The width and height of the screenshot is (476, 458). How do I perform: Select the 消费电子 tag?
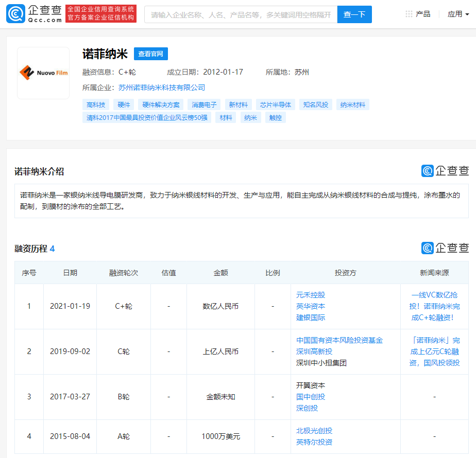(204, 104)
